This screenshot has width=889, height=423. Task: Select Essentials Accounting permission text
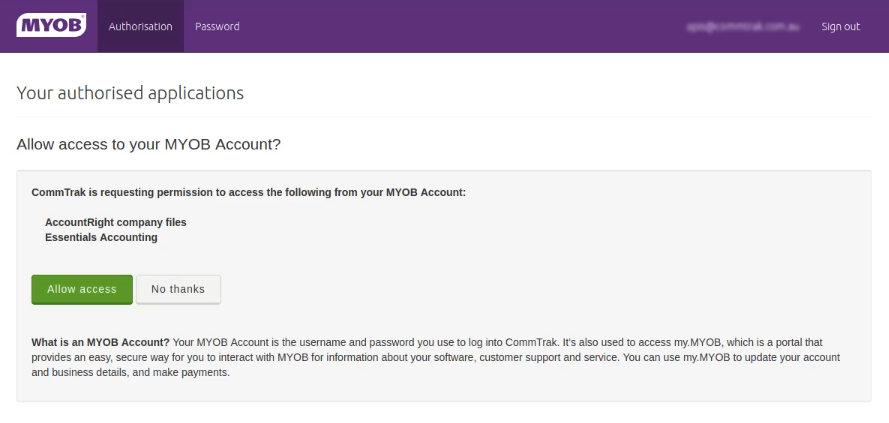coord(101,237)
